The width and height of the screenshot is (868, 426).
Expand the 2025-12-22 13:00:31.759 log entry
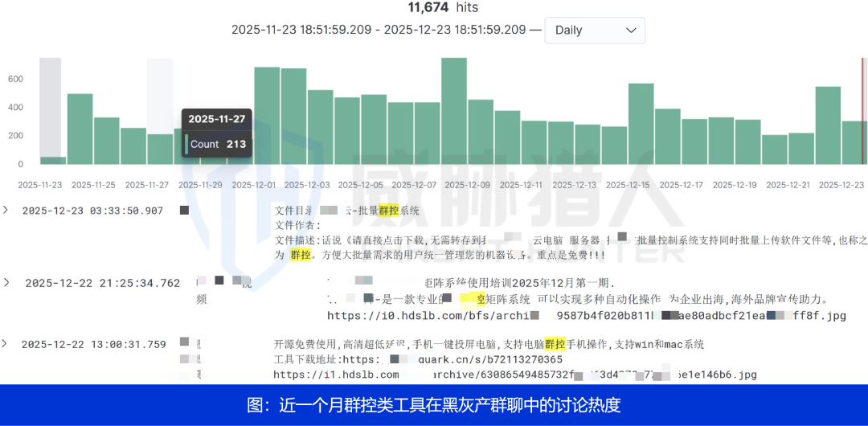click(x=6, y=344)
